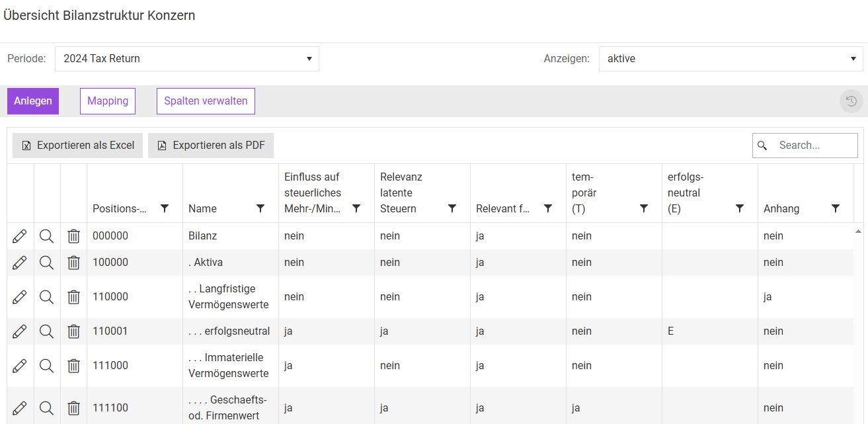
Task: Open the Anzeigen dropdown
Action: click(x=731, y=59)
